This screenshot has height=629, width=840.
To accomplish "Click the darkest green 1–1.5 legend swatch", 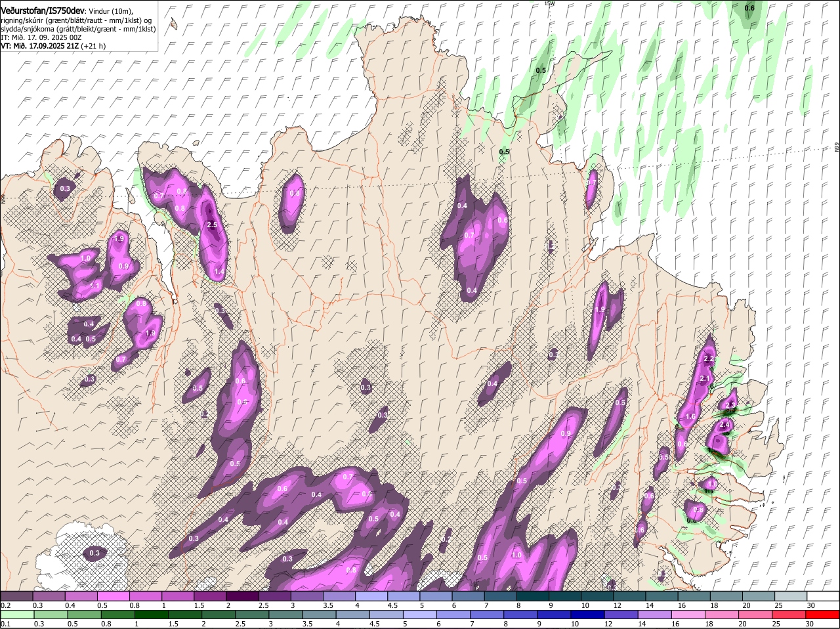I will coord(151,615).
